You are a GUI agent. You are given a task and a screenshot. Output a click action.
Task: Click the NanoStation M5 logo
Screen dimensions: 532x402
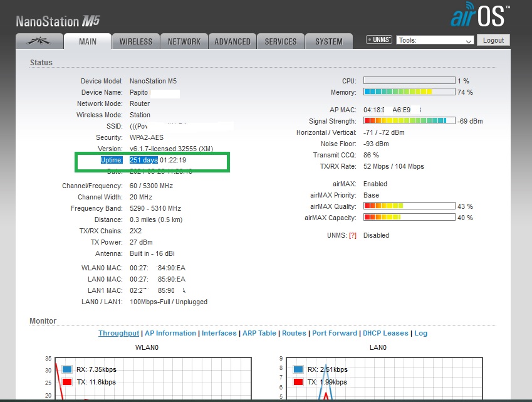(x=58, y=21)
